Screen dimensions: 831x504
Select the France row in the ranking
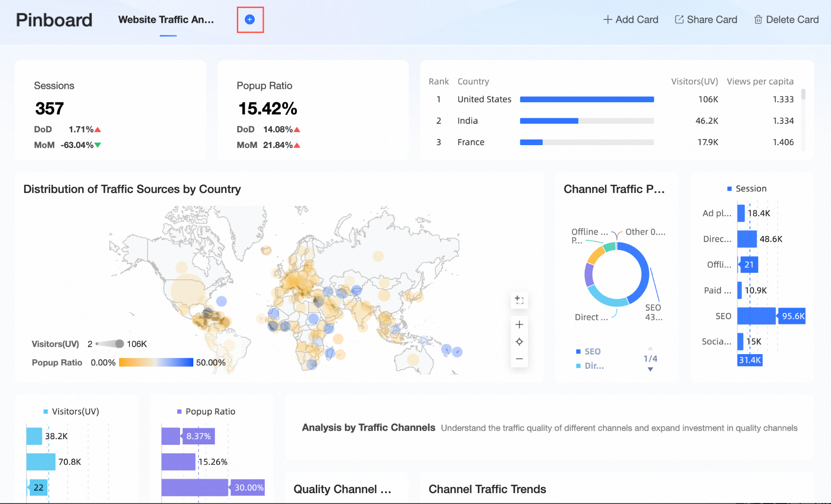(x=611, y=142)
